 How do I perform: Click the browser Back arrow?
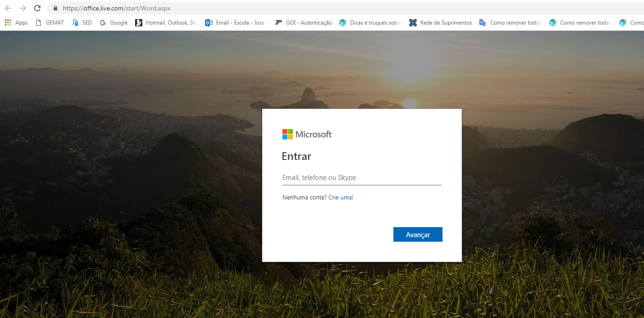(8, 8)
